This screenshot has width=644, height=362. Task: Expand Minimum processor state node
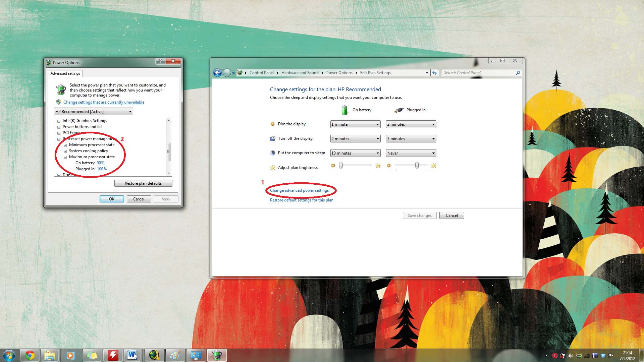[65, 145]
